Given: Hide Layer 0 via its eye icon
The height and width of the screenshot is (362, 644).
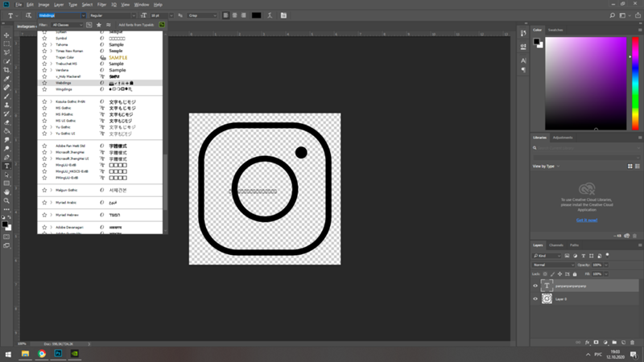Looking at the screenshot, I should (535, 299).
